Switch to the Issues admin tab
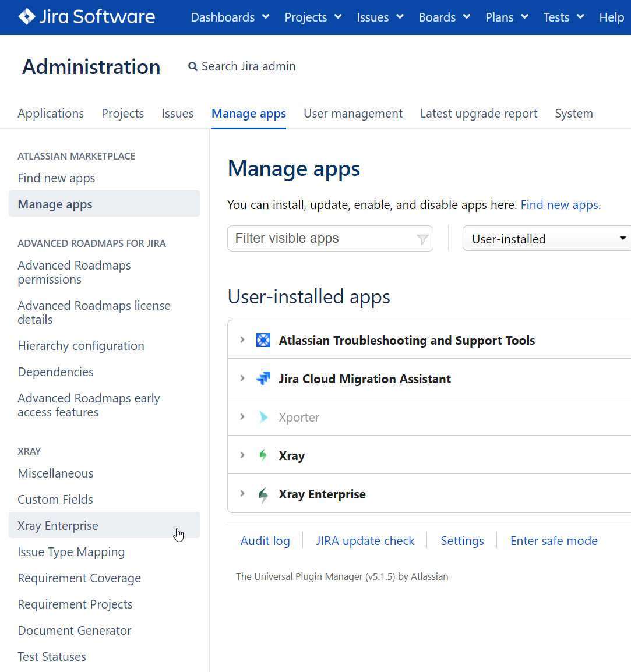Image resolution: width=631 pixels, height=672 pixels. (178, 114)
